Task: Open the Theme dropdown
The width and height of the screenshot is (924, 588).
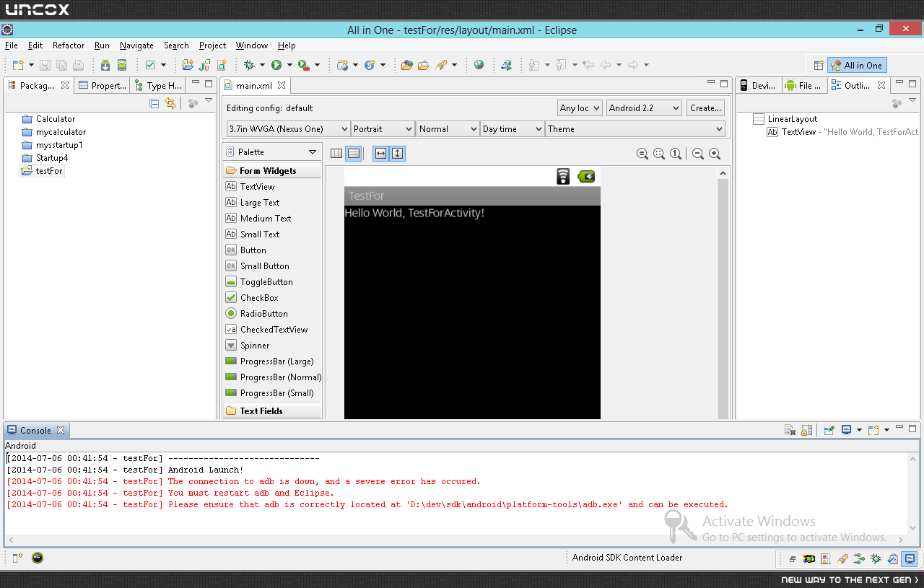Action: [x=635, y=129]
